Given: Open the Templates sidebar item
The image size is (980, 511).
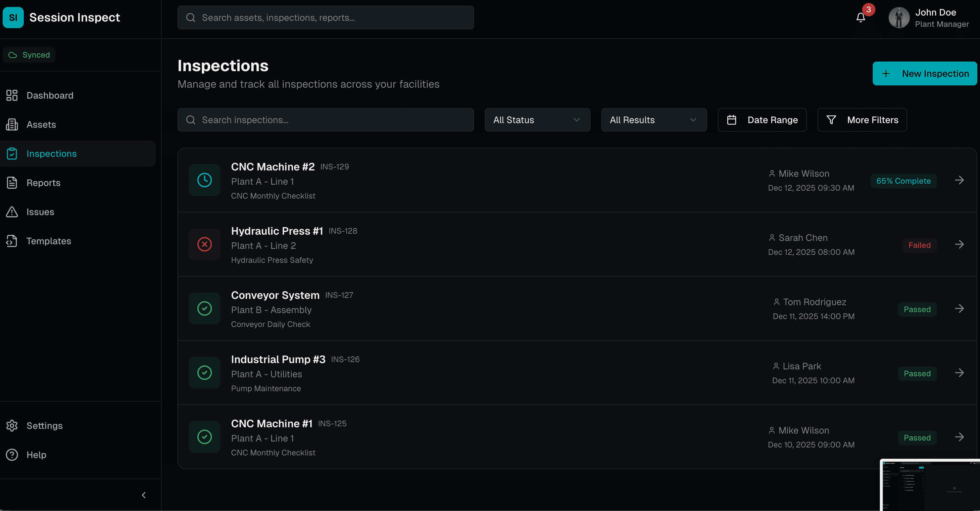Looking at the screenshot, I should point(49,241).
